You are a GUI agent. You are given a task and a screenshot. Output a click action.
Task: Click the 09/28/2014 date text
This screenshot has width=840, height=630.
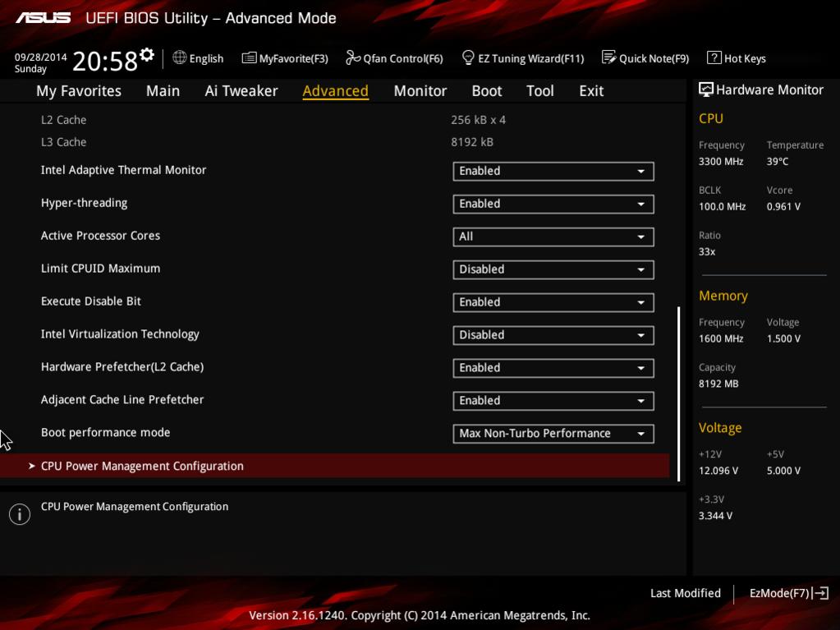(41, 57)
